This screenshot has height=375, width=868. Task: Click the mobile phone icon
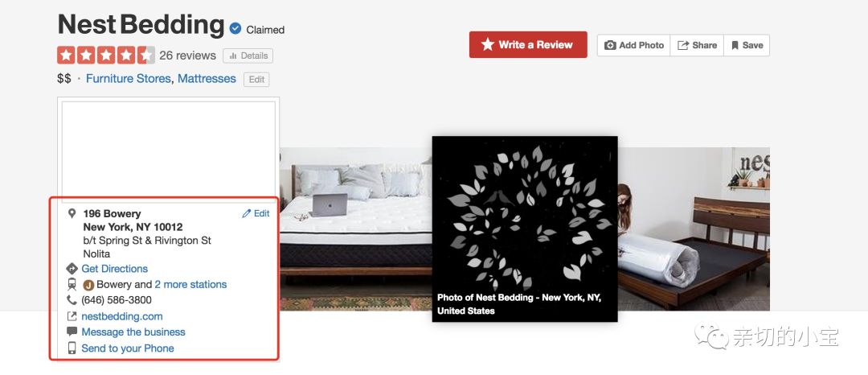72,348
